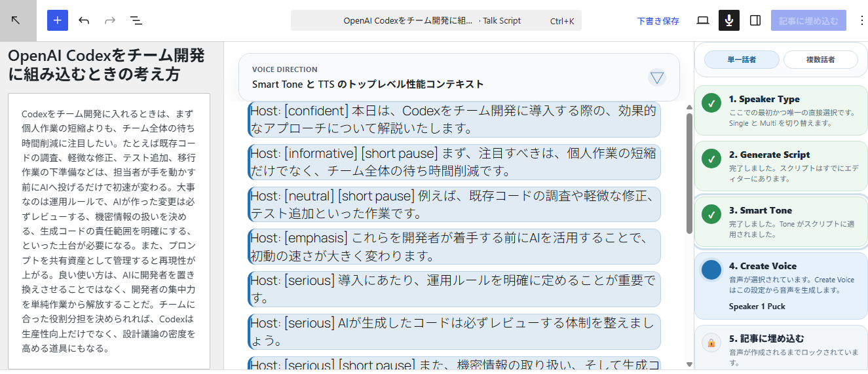Viewport: 868px width, 374px height.
Task: Undo the last change
Action: [84, 20]
